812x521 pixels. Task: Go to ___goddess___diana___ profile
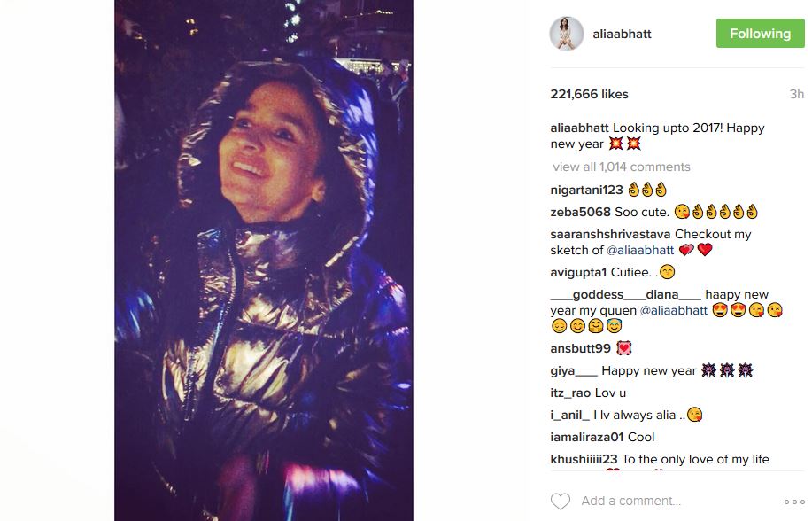[625, 294]
